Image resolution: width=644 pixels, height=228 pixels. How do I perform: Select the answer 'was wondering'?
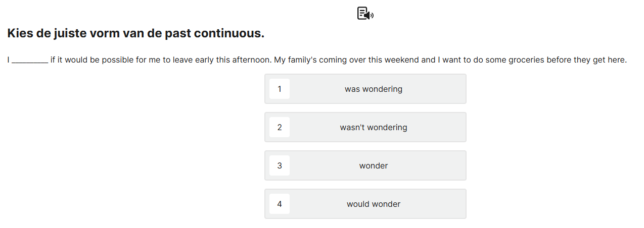(x=373, y=89)
